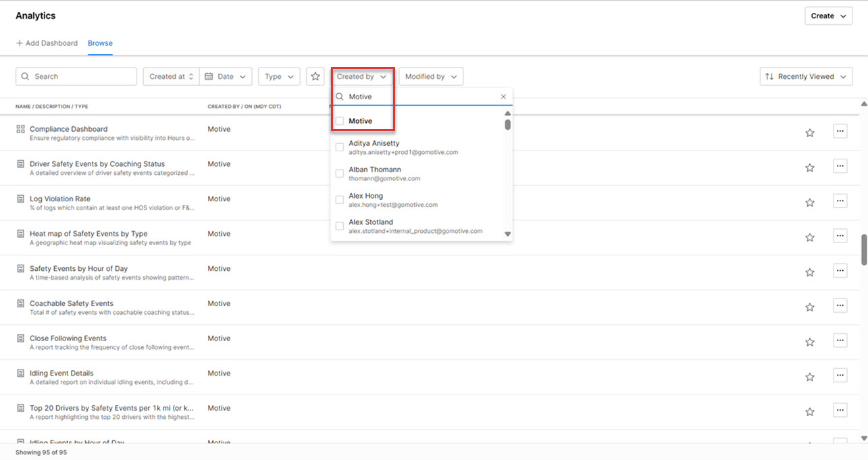Open the Close Following Events report link

point(68,338)
